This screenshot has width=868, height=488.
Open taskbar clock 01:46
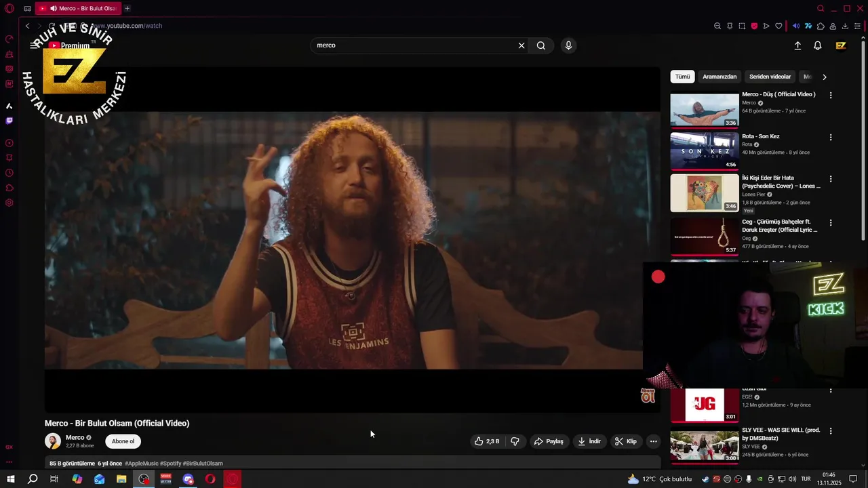tap(829, 479)
